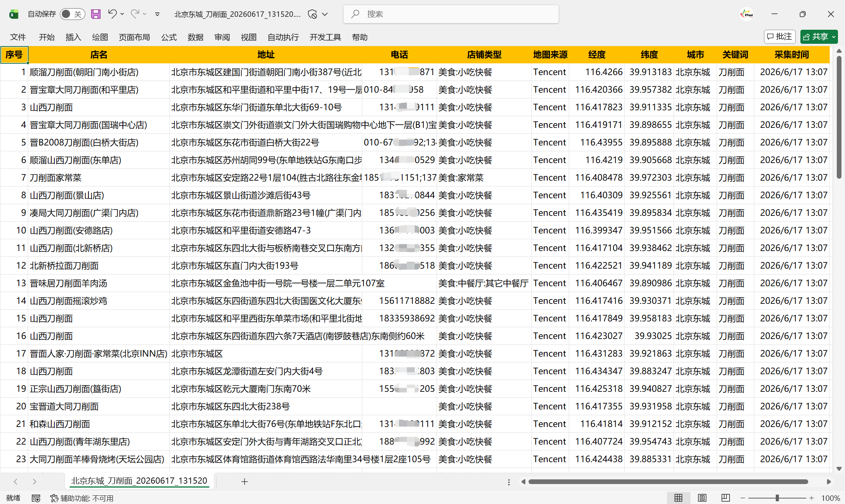Open the 文件 menu
The height and width of the screenshot is (504, 845).
(x=18, y=37)
